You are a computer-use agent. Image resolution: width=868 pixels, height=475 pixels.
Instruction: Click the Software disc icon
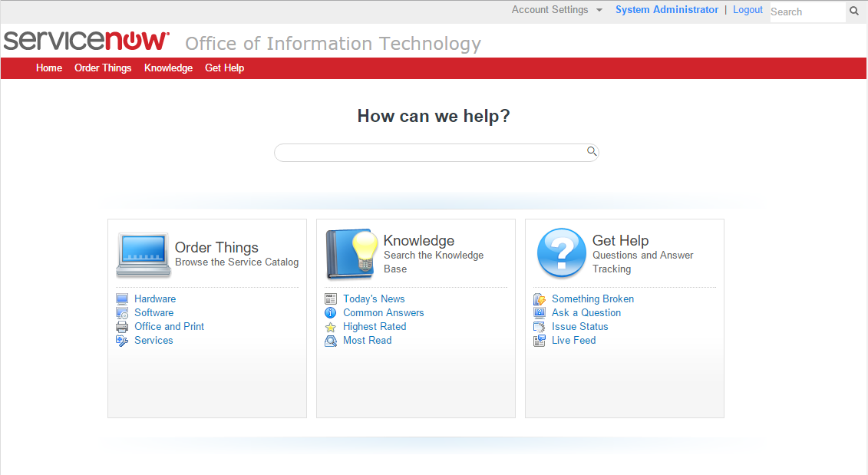pos(122,313)
